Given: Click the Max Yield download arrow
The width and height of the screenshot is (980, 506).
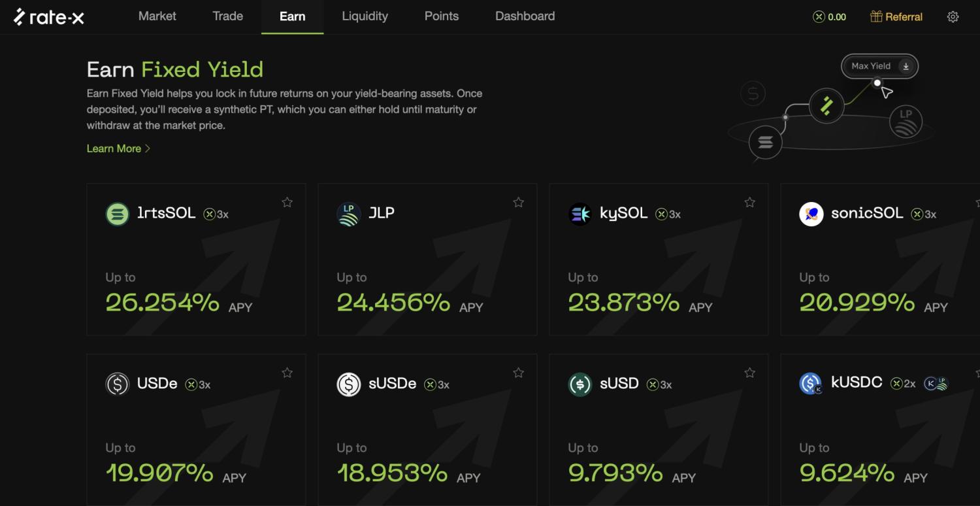Looking at the screenshot, I should pyautogui.click(x=906, y=66).
